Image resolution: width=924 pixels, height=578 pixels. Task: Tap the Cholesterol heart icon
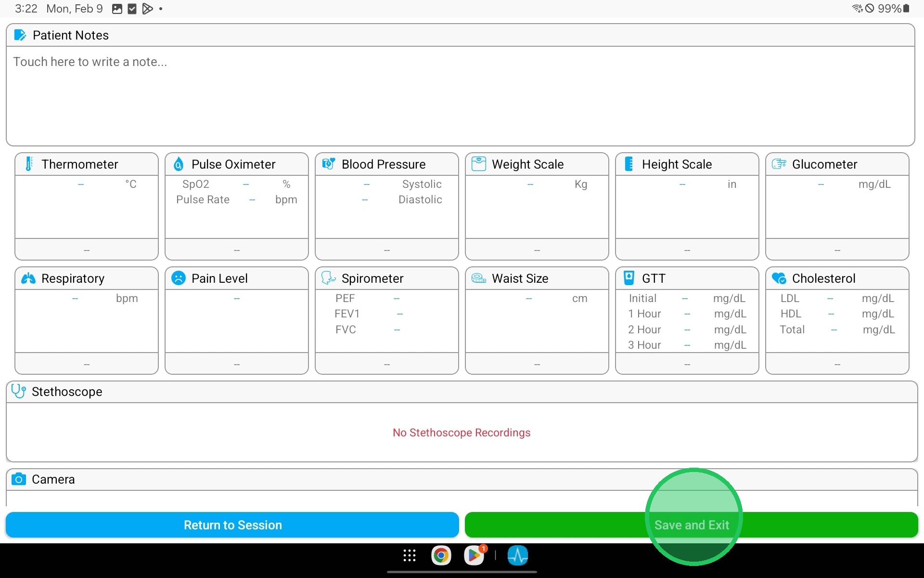(x=779, y=278)
